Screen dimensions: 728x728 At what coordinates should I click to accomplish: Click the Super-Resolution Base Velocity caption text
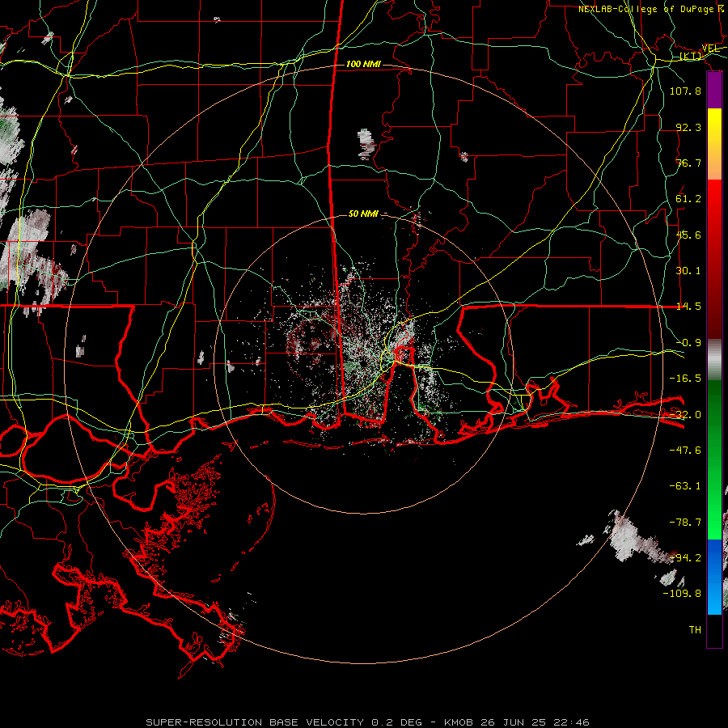click(368, 722)
